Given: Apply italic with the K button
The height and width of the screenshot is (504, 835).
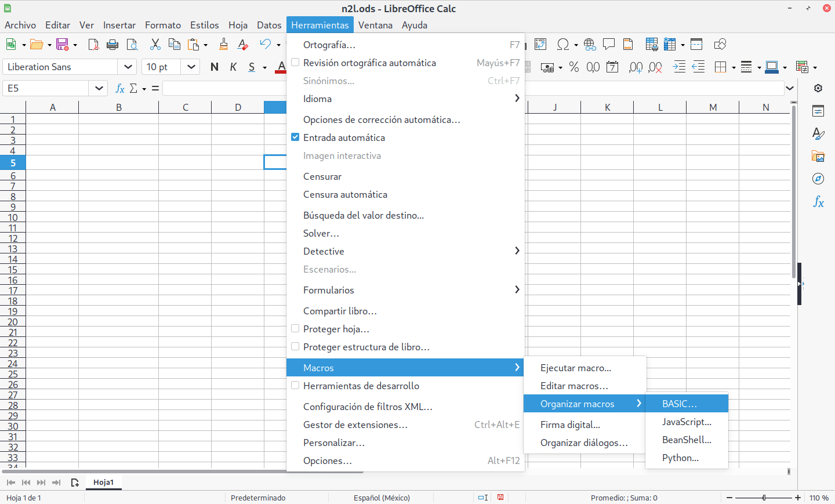Looking at the screenshot, I should 233,67.
